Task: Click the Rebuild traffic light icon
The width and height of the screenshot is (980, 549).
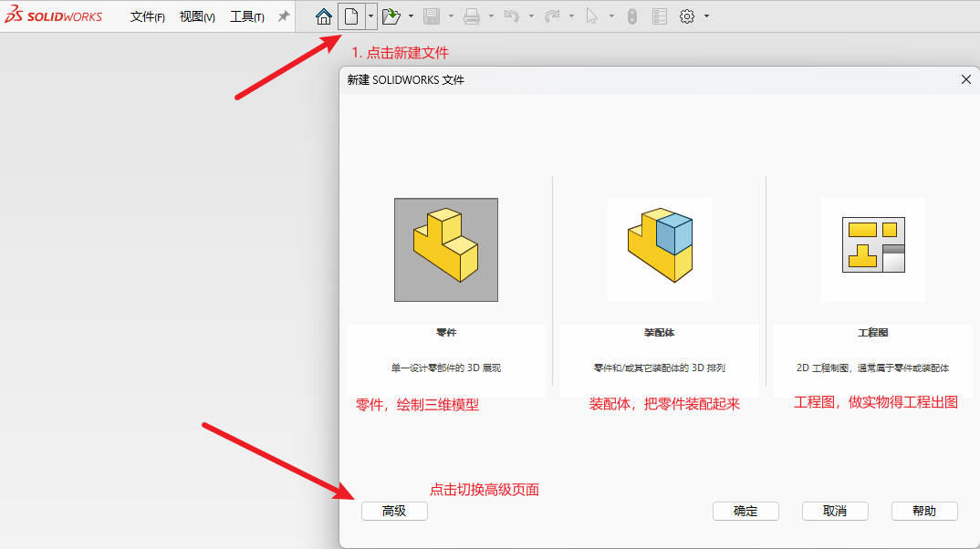Action: coord(632,16)
